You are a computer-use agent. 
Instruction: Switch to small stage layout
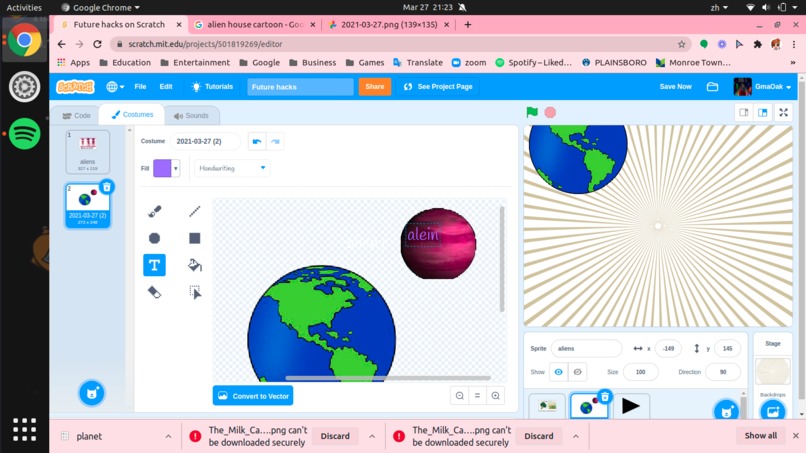(x=744, y=113)
